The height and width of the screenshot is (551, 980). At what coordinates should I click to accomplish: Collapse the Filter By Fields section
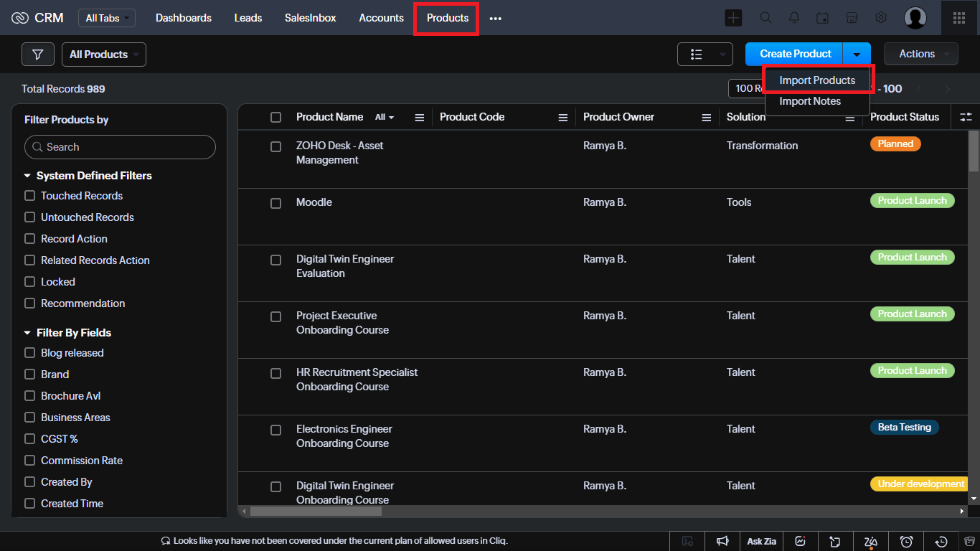click(27, 333)
